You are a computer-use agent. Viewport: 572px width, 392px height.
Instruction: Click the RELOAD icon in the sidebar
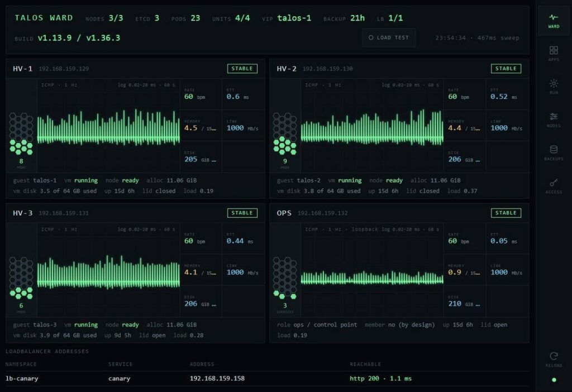554,360
